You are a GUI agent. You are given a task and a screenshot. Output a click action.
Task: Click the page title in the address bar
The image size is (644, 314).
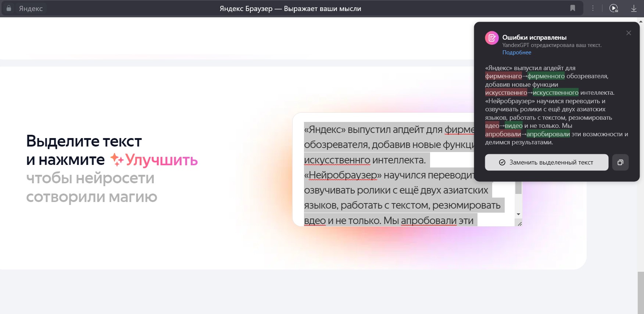tap(290, 8)
